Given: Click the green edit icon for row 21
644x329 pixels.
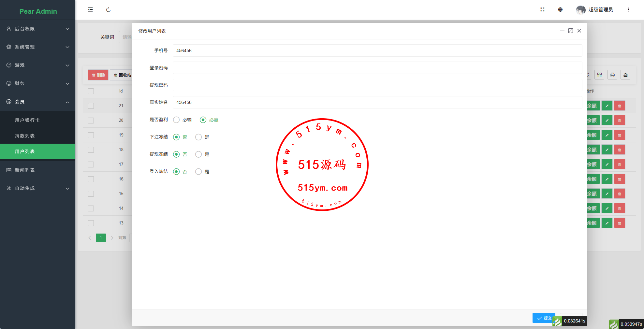Looking at the screenshot, I should (x=607, y=106).
